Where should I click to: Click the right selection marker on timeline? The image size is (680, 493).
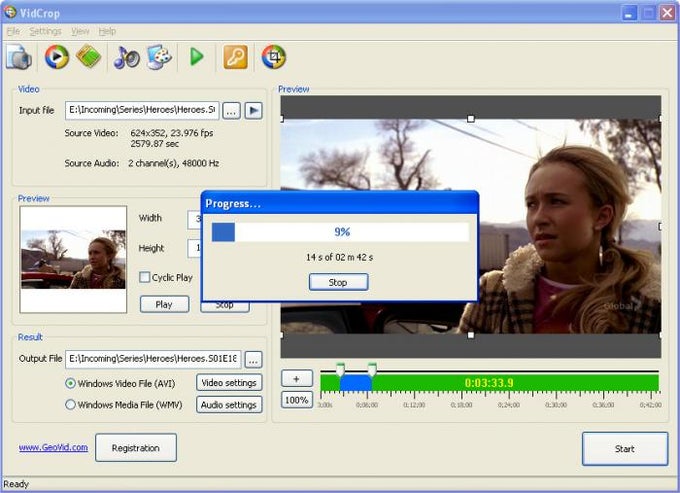[x=372, y=369]
